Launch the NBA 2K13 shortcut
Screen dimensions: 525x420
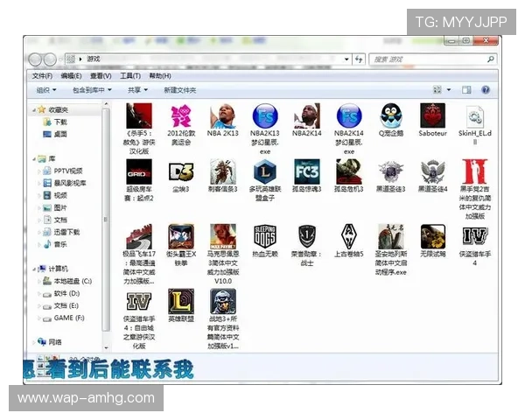[x=223, y=115]
